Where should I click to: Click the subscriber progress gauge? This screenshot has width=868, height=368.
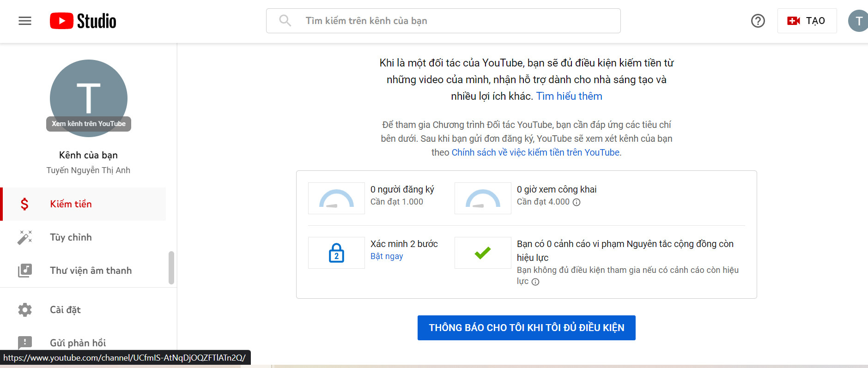point(336,198)
